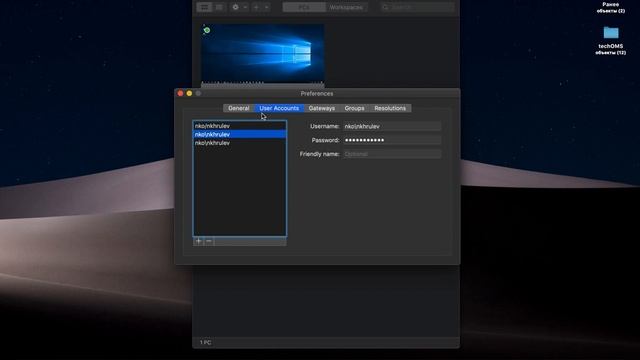
Task: Open the Windows 10 PC thumbnail
Action: (263, 53)
